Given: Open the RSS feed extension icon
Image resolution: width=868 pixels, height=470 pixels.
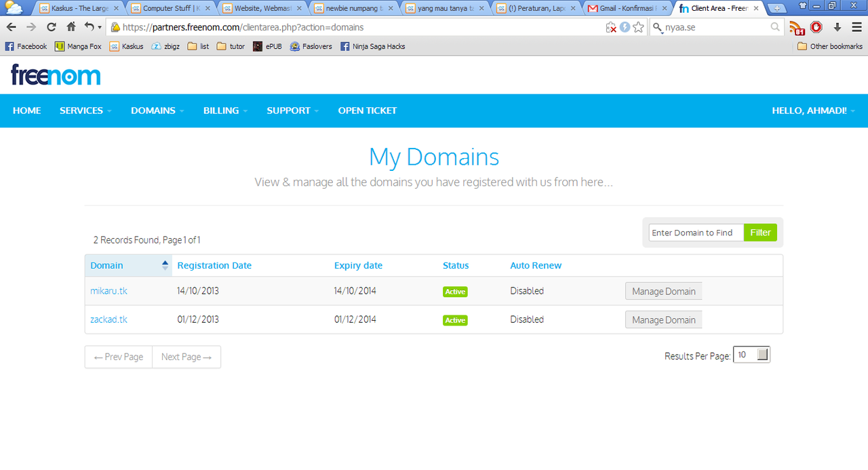Looking at the screenshot, I should 796,28.
